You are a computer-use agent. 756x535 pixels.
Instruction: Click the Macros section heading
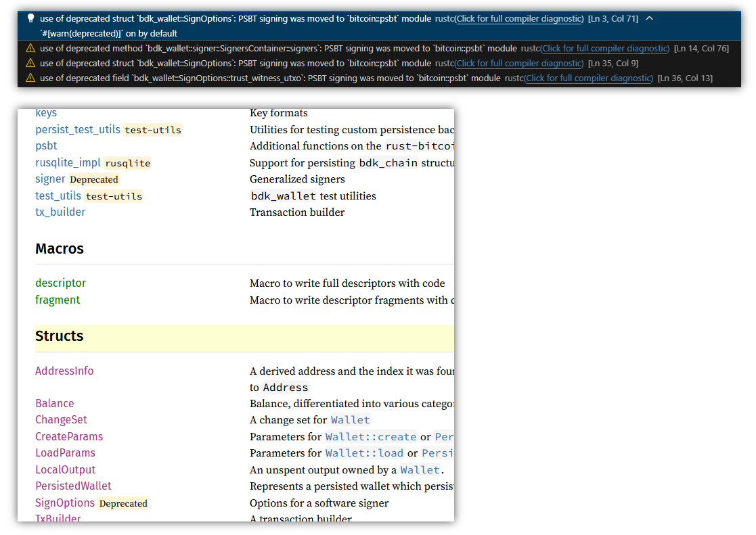point(60,249)
